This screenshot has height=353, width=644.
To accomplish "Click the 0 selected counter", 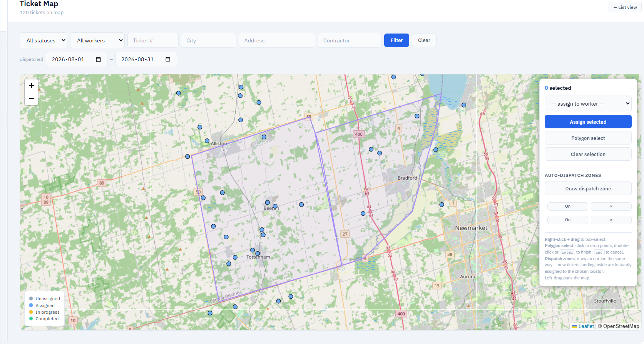I will pos(558,88).
